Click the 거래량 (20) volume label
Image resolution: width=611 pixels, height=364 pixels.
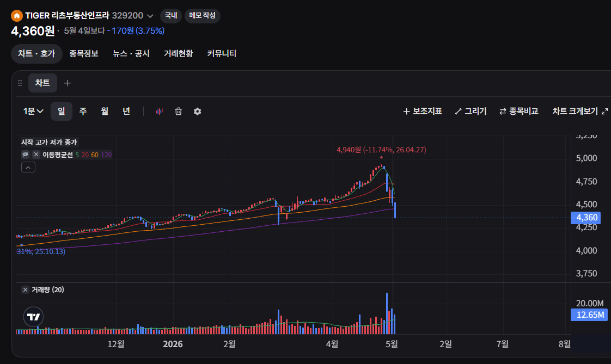[x=47, y=289]
